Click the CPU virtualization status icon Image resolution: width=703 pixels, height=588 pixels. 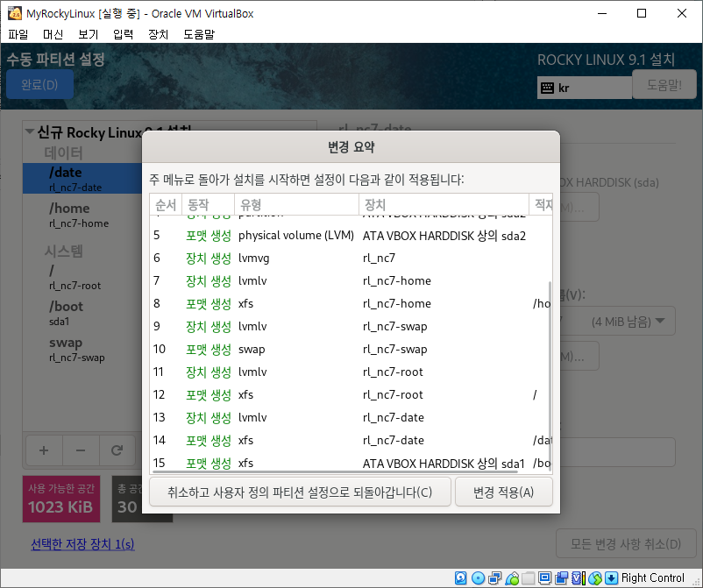[579, 578]
